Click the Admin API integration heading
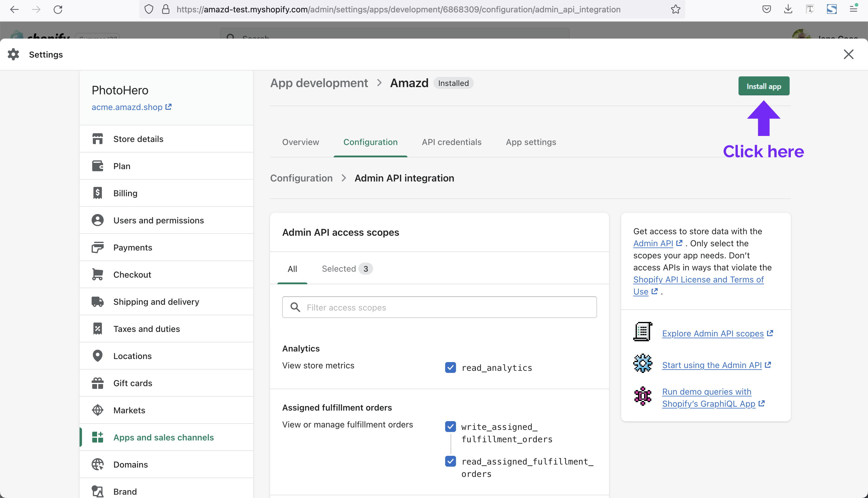This screenshot has height=498, width=868. tap(404, 178)
